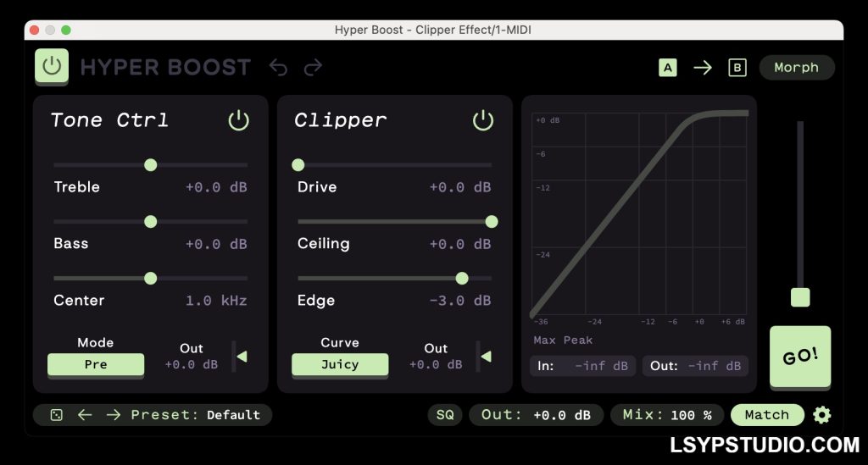This screenshot has width=868, height=465.
Task: Click the Center frequency slider handle
Action: (151, 278)
